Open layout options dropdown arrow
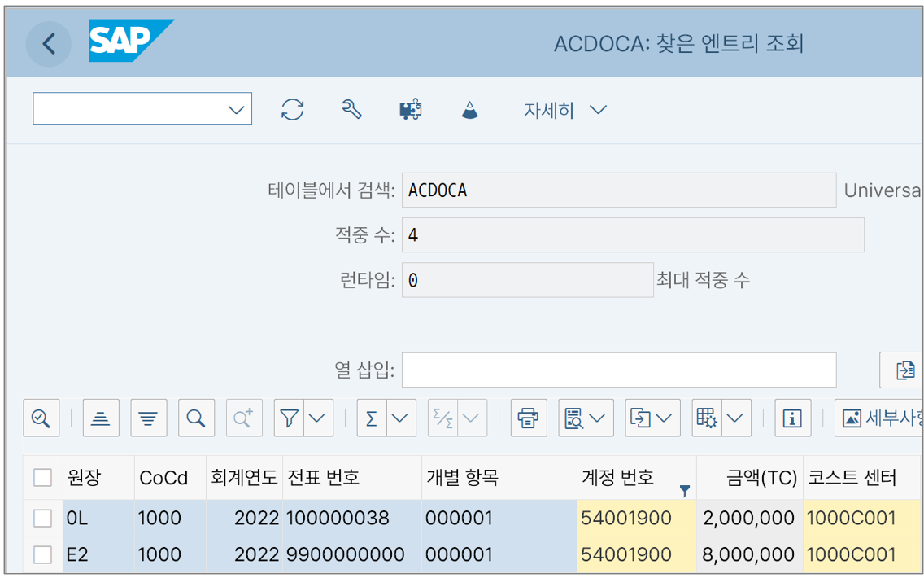The image size is (924, 578). tap(736, 418)
